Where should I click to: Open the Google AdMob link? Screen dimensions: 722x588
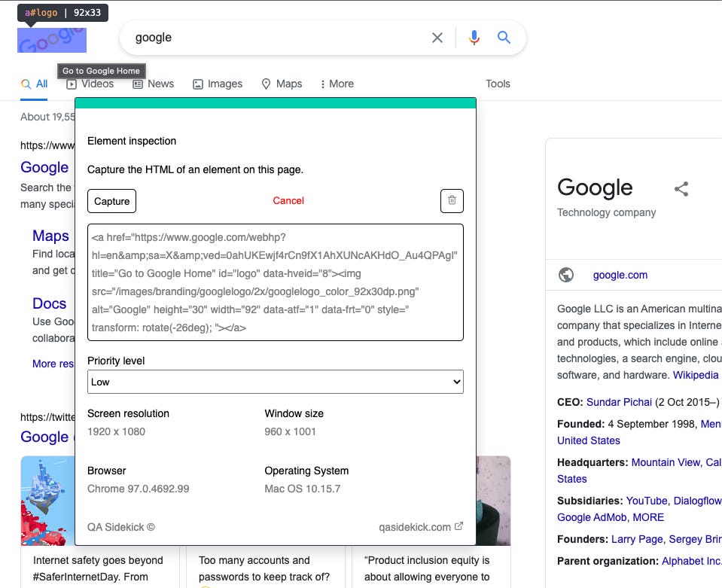click(x=593, y=517)
